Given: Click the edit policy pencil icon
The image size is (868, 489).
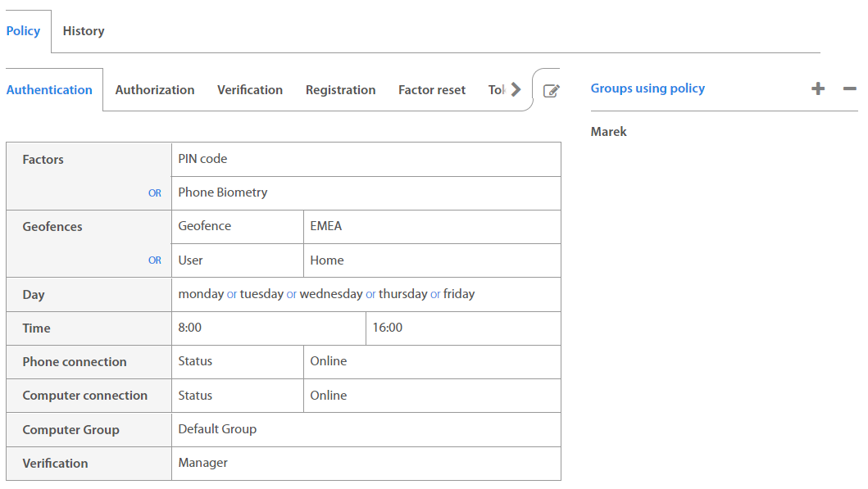Looking at the screenshot, I should (x=552, y=91).
